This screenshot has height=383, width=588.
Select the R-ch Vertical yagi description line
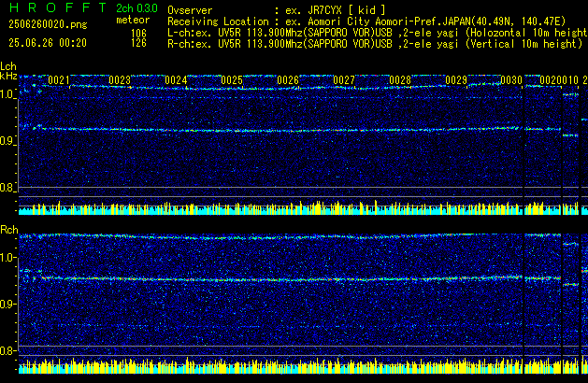375,44
